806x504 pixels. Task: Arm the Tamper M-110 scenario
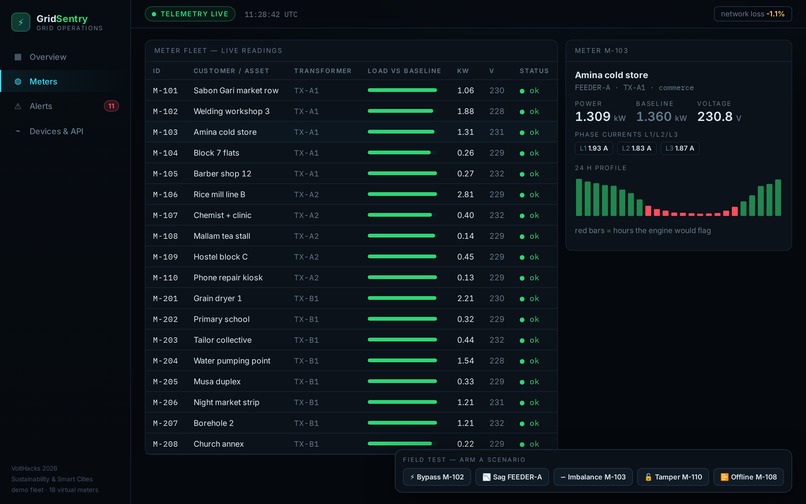(673, 477)
